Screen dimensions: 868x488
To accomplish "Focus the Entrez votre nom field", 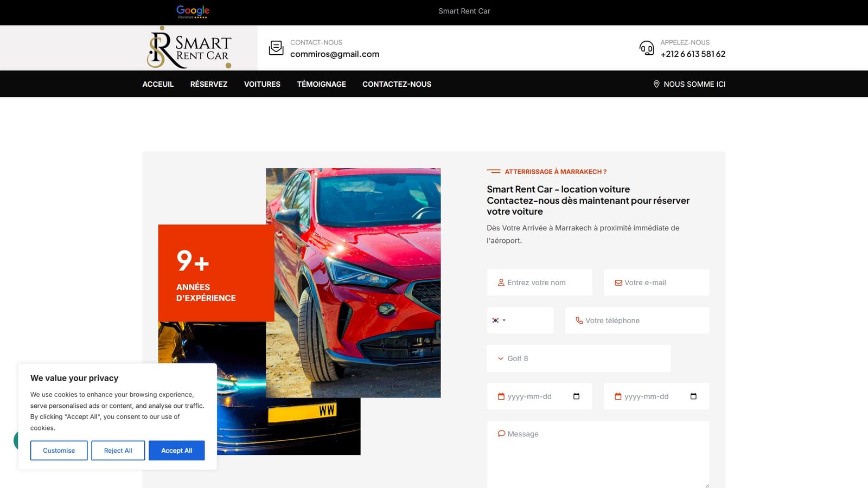I will click(x=539, y=282).
